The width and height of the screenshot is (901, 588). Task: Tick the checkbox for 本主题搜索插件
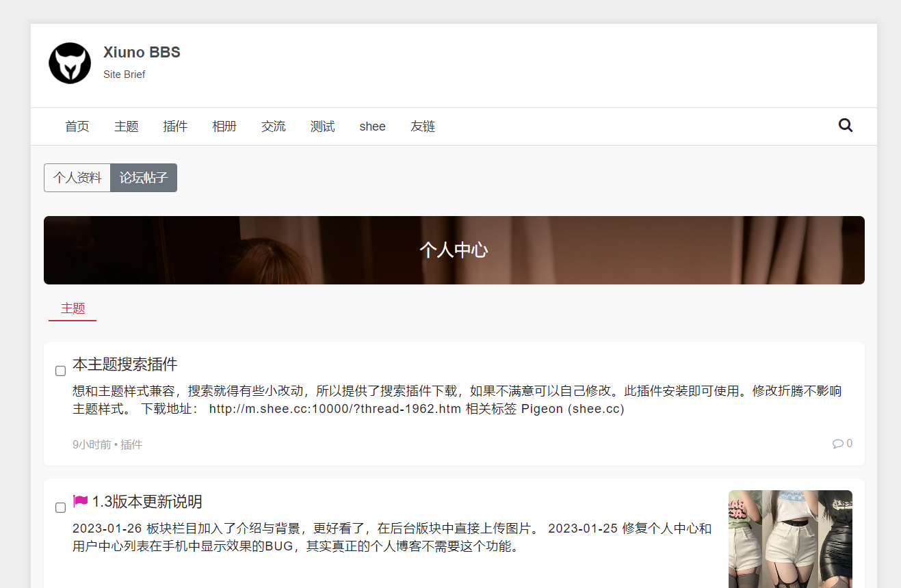point(60,371)
